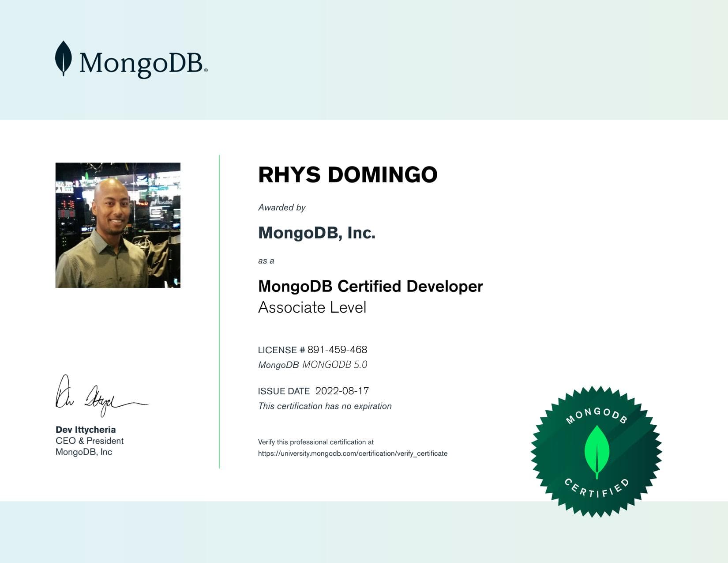Click the MongoDB leaf logo icon
This screenshot has height=563, width=728.
64,58
